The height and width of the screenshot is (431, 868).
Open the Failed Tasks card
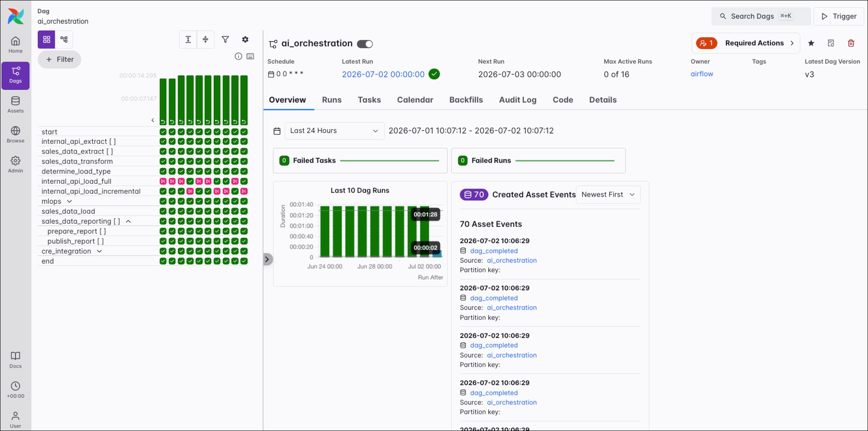tap(360, 160)
